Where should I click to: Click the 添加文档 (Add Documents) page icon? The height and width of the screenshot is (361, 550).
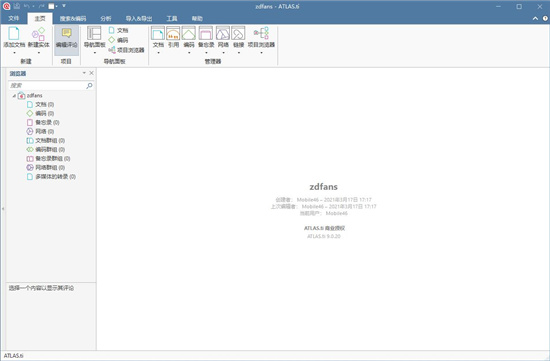[14, 33]
